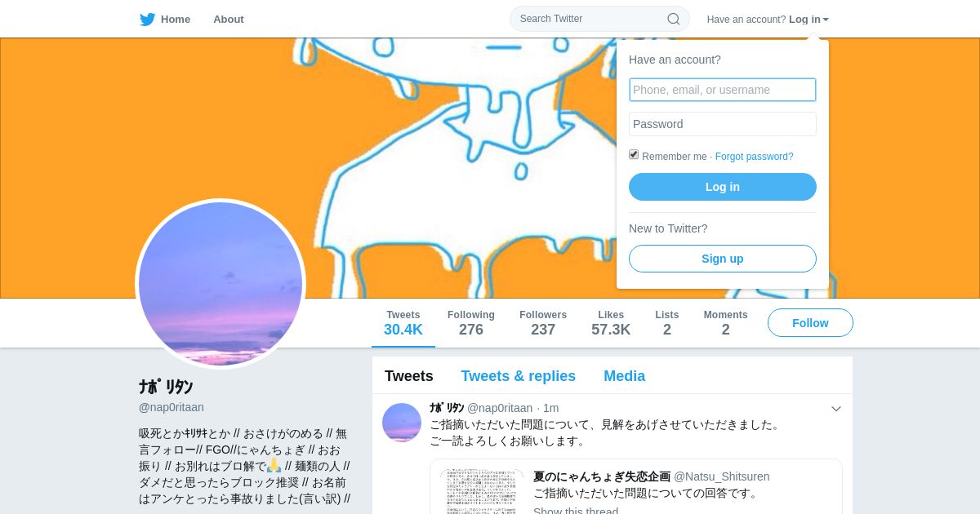Focus the Phone, email, or username field
Viewport: 980px width, 514px height.
point(723,90)
